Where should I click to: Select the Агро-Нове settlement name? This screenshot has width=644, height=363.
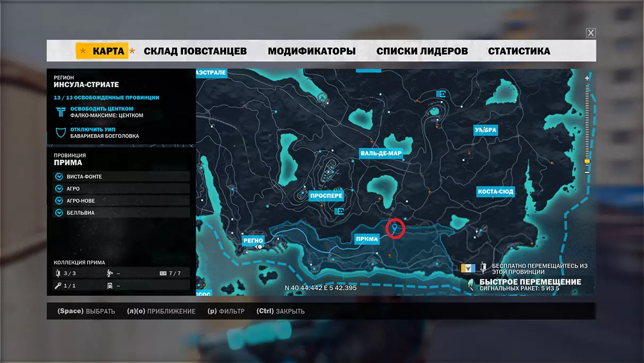click(x=81, y=201)
